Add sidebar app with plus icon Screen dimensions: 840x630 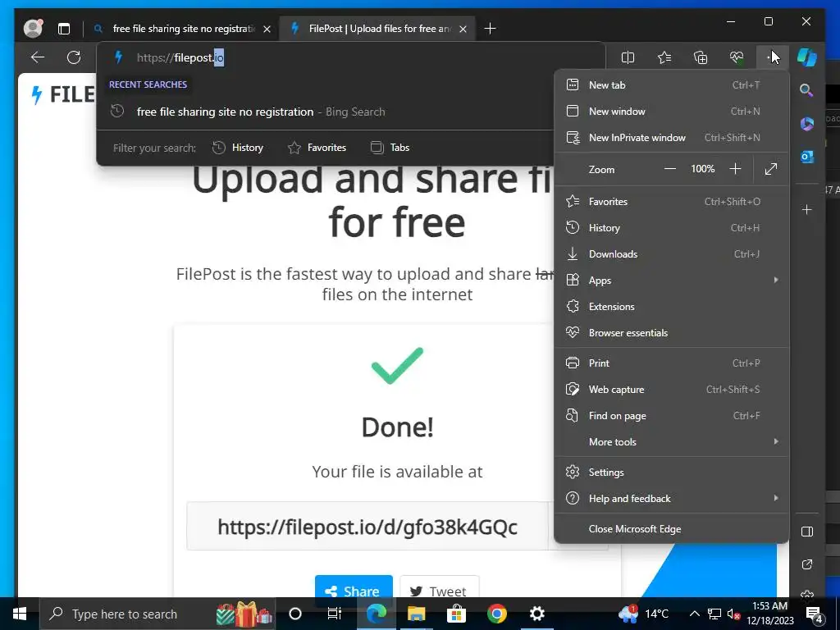(807, 209)
